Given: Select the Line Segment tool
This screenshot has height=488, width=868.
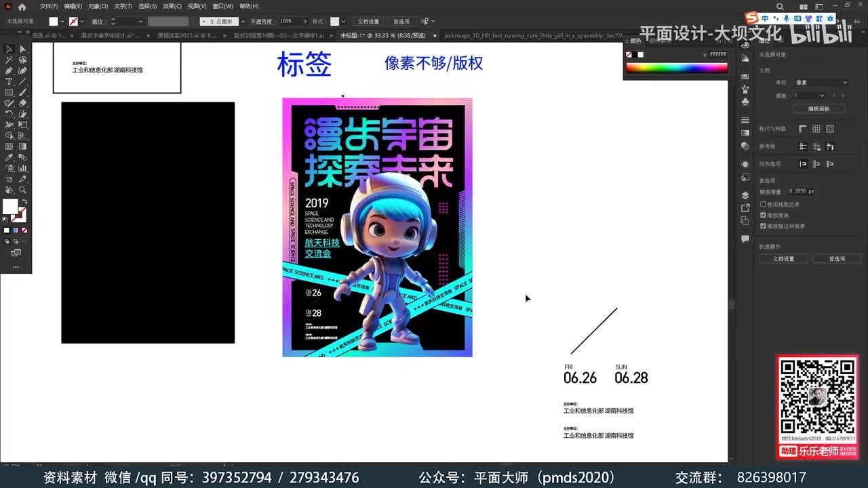Looking at the screenshot, I should (x=22, y=81).
